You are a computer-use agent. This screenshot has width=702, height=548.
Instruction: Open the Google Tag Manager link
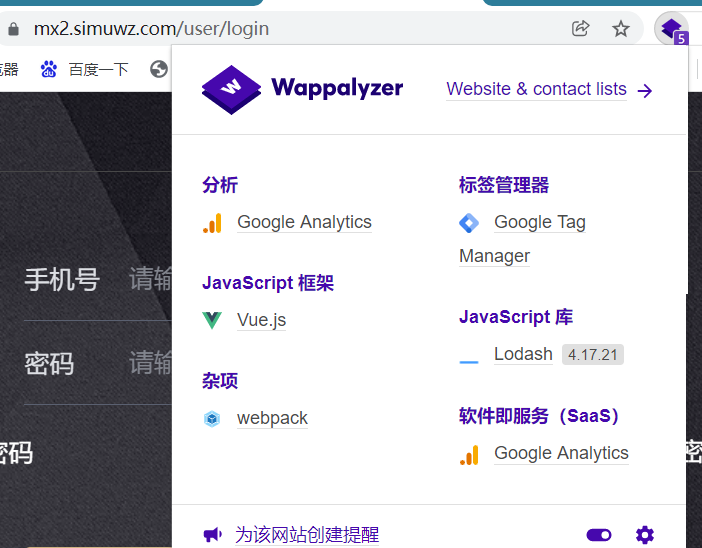point(522,239)
